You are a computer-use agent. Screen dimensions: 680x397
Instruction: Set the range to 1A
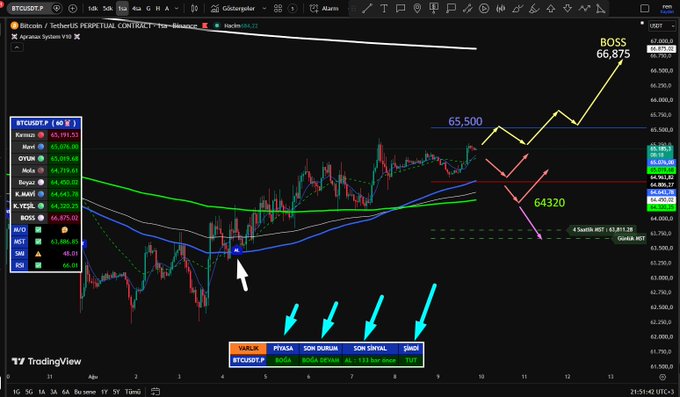[x=42, y=392]
